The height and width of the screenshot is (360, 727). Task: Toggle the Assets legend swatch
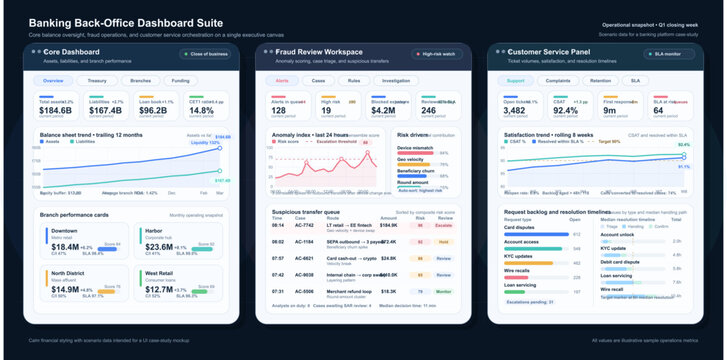[42, 141]
